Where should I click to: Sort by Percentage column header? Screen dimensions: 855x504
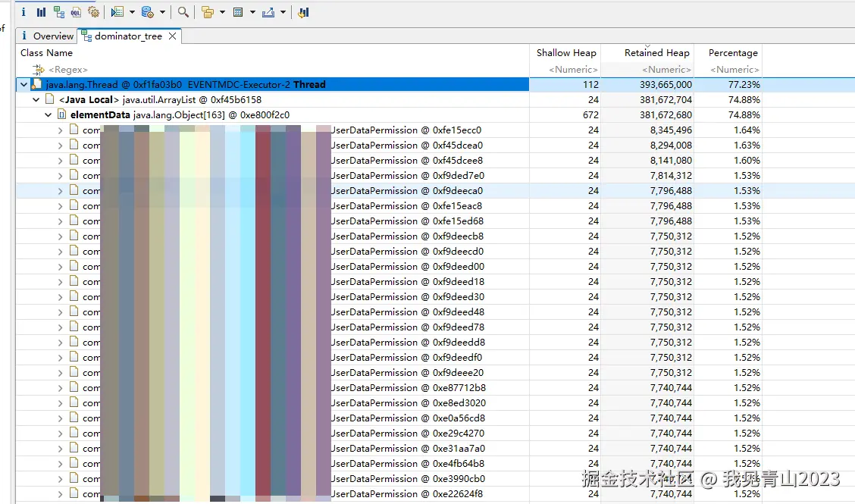pyautogui.click(x=728, y=53)
